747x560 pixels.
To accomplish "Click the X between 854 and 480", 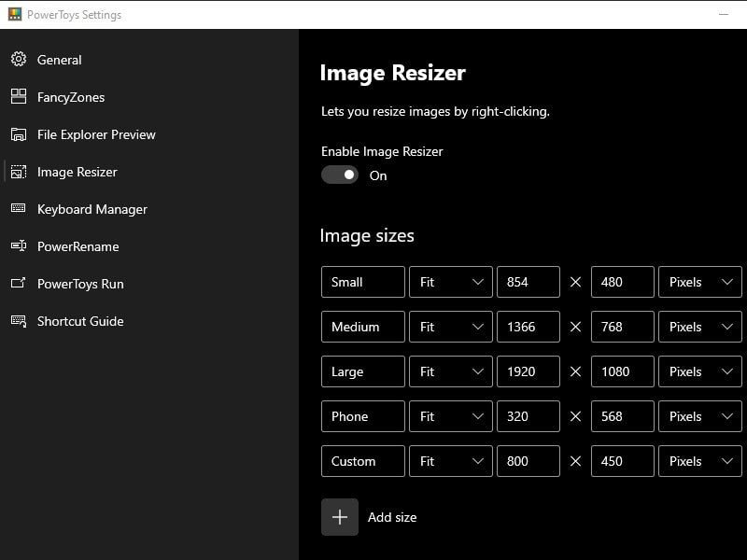I will click(575, 282).
